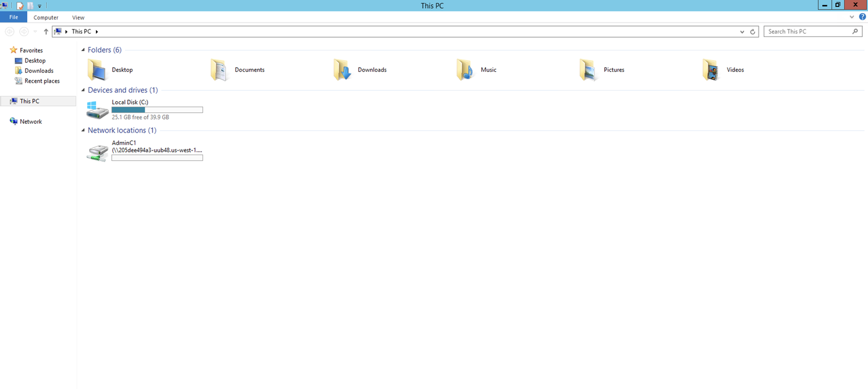Screen dimensions: 868x389
Task: Collapse the Network locations (1) group
Action: 83,131
